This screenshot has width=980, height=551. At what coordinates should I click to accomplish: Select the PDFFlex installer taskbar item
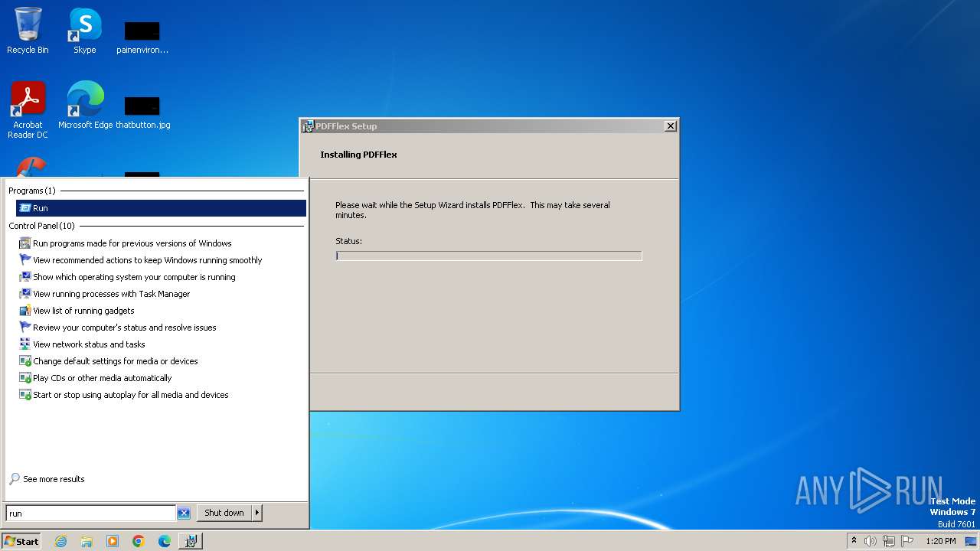(x=191, y=541)
